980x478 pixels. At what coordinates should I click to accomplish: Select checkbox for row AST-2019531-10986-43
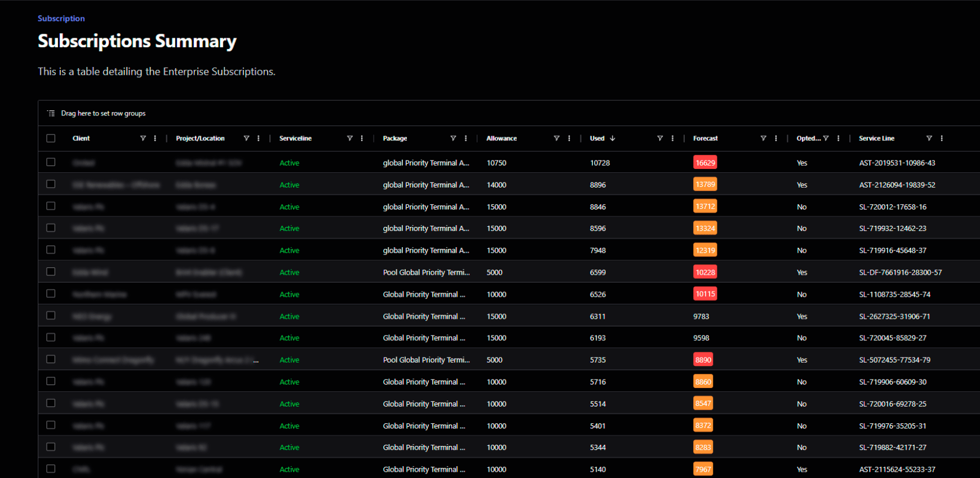pyautogui.click(x=51, y=162)
